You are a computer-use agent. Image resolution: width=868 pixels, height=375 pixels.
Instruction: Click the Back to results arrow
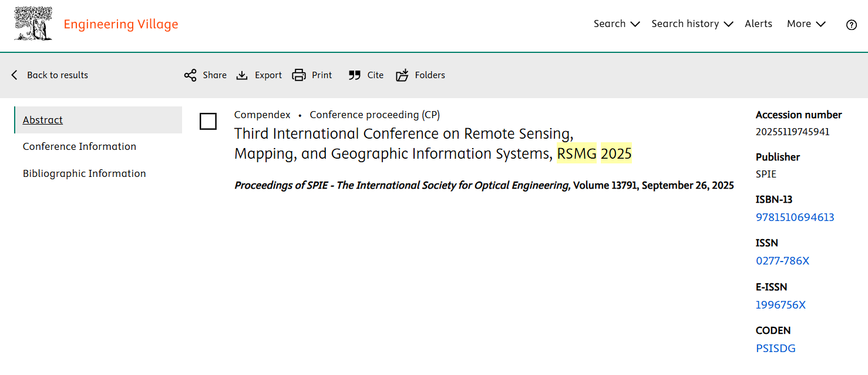(x=15, y=75)
